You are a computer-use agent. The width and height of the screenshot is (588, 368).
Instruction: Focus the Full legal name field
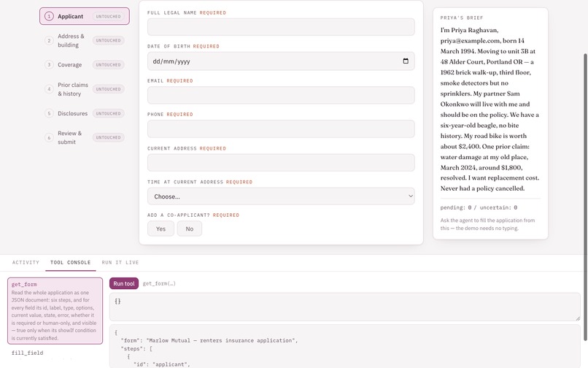pos(281,27)
